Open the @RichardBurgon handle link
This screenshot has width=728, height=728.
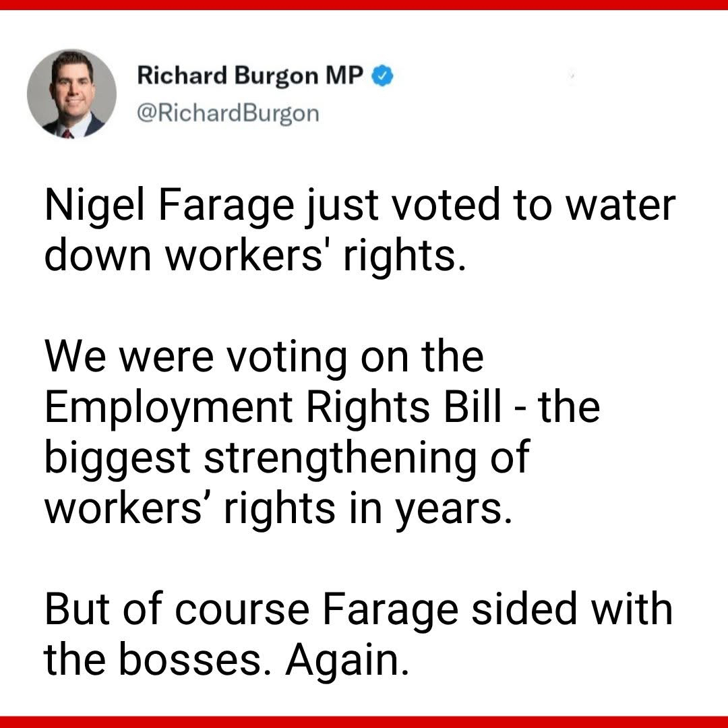[228, 113]
